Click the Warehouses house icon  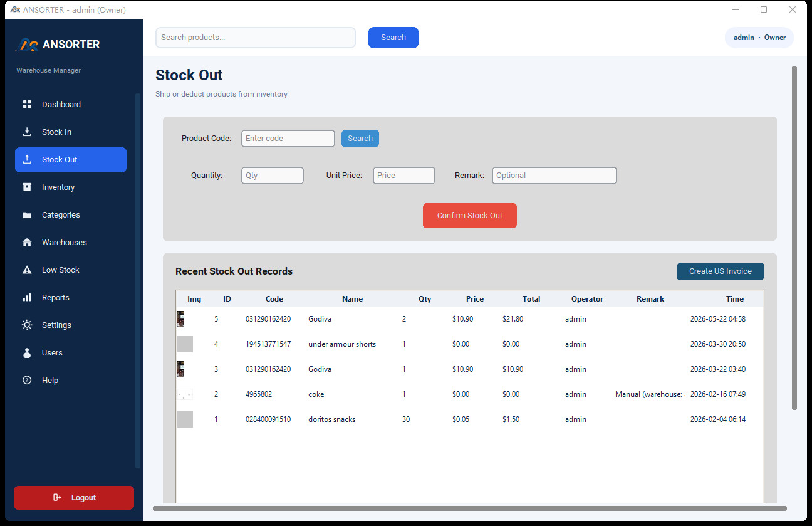pyautogui.click(x=27, y=242)
